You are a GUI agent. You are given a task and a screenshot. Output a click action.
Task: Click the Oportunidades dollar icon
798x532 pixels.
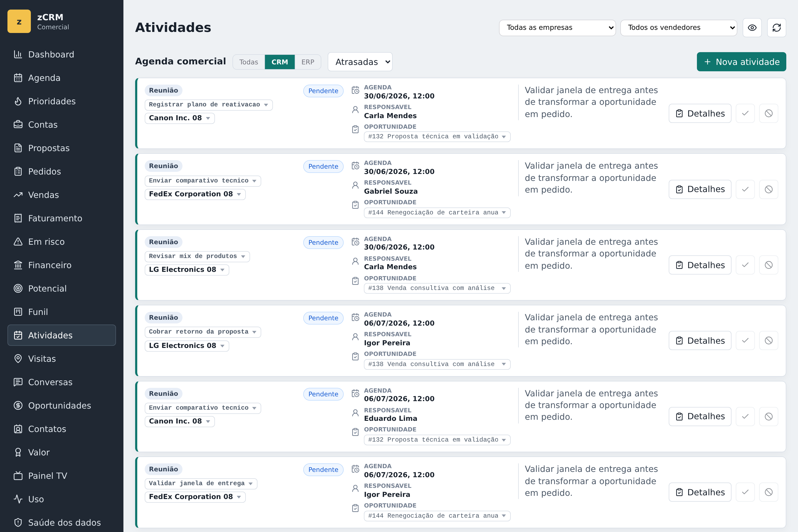18,405
